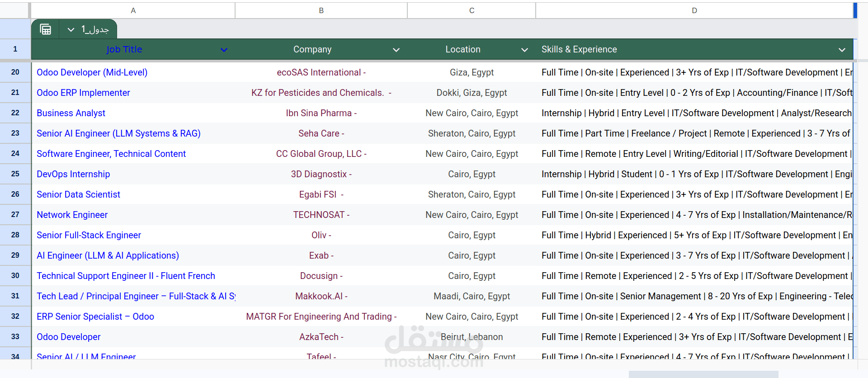Select the 3D Diagnostix company cell
Image resolution: width=868 pixels, height=378 pixels.
pyautogui.click(x=321, y=174)
